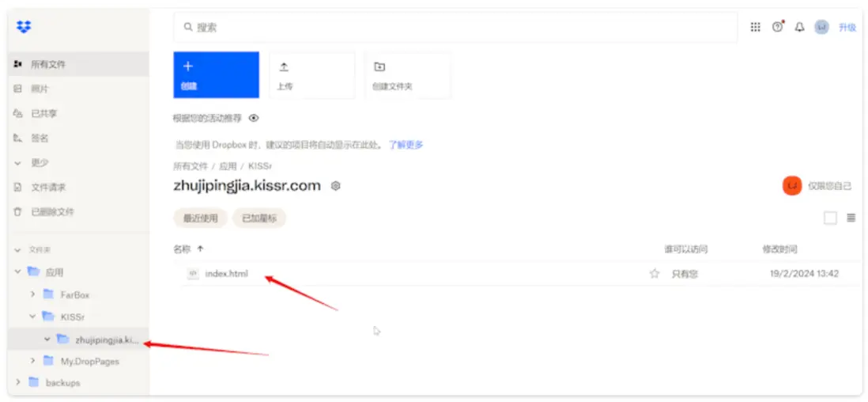Switch to list view layout icon
This screenshot has height=402, width=868.
coord(851,218)
